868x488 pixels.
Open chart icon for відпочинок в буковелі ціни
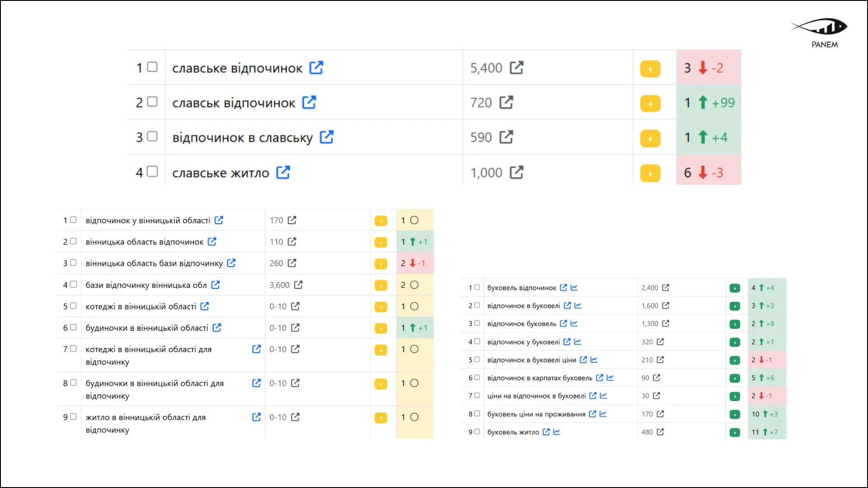(594, 360)
